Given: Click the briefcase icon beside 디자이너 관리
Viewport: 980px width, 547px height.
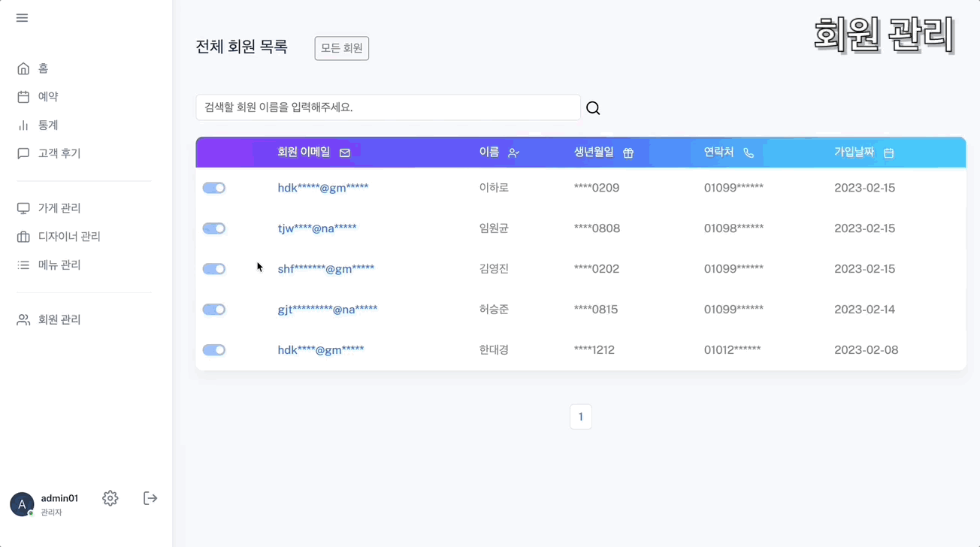Looking at the screenshot, I should [x=23, y=237].
